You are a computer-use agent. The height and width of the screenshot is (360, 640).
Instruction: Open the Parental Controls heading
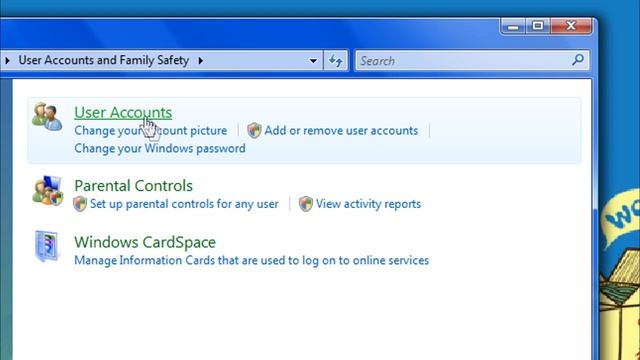click(133, 186)
